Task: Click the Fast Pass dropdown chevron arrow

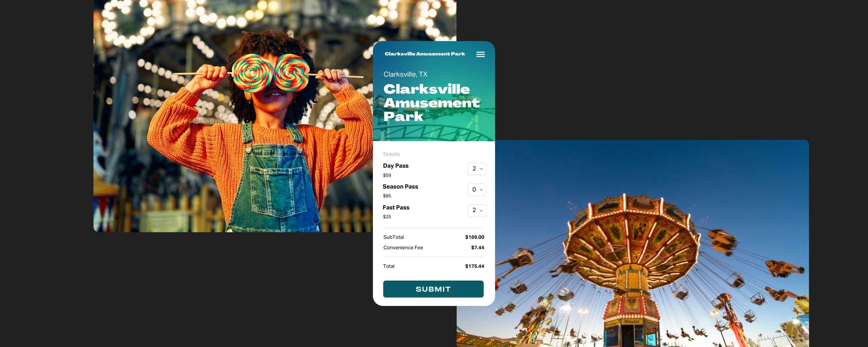Action: [481, 211]
